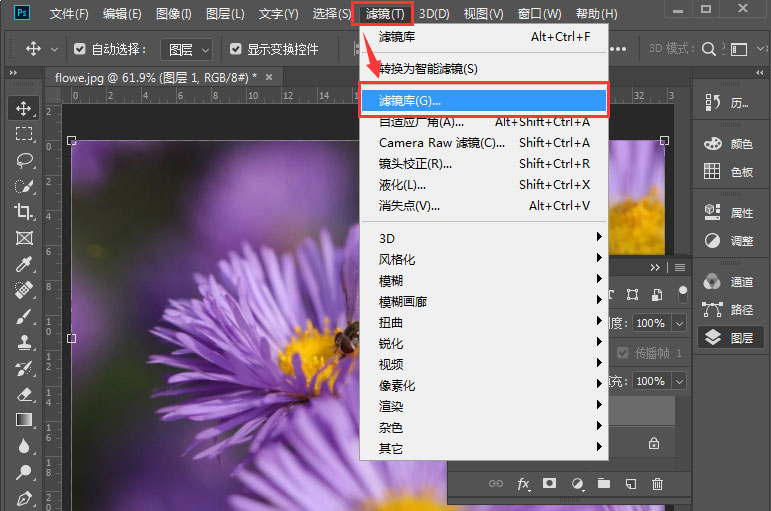Choose 镜头校正(R)... menu item
Image resolution: width=771 pixels, height=511 pixels.
(484, 163)
